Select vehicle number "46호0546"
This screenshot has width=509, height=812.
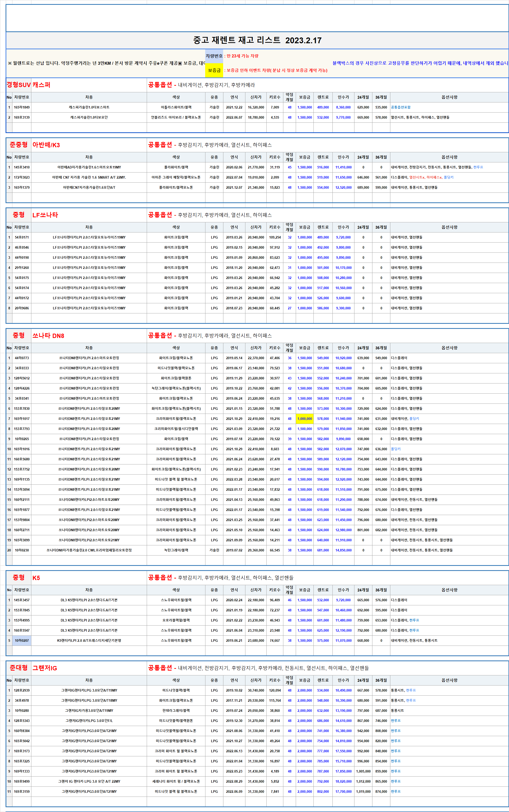point(22,247)
